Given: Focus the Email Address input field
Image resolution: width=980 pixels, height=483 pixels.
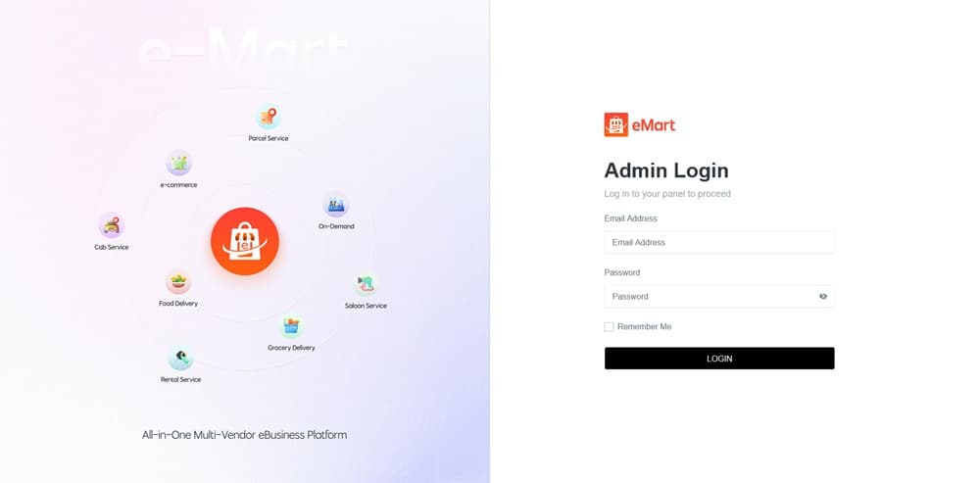Looking at the screenshot, I should pyautogui.click(x=719, y=242).
